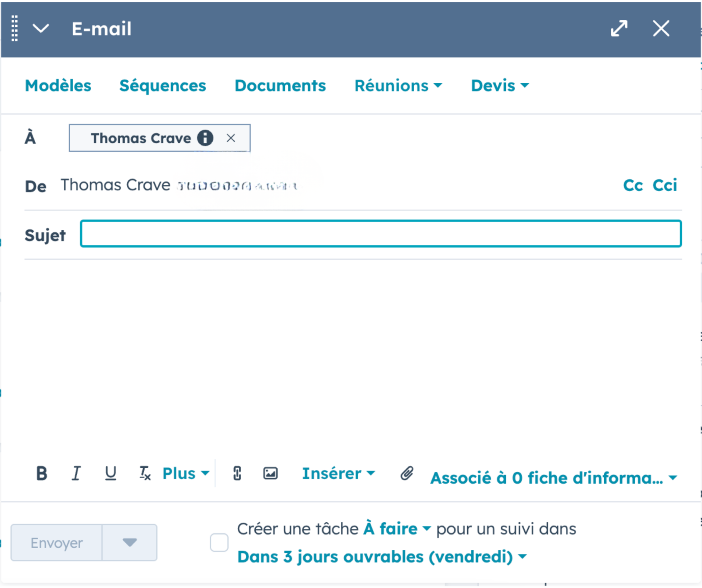Open the Séquences tab
702x588 pixels.
[x=163, y=86]
